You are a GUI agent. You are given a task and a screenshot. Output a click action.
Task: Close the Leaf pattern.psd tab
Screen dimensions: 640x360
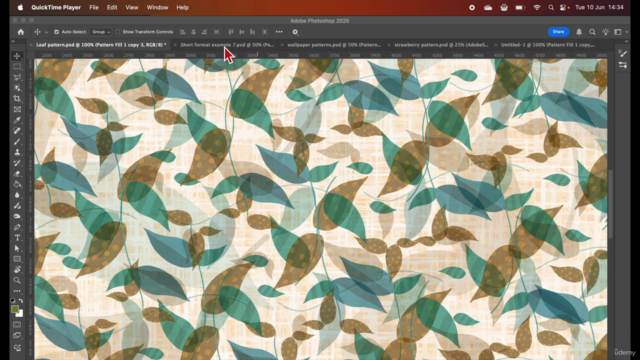(31, 45)
